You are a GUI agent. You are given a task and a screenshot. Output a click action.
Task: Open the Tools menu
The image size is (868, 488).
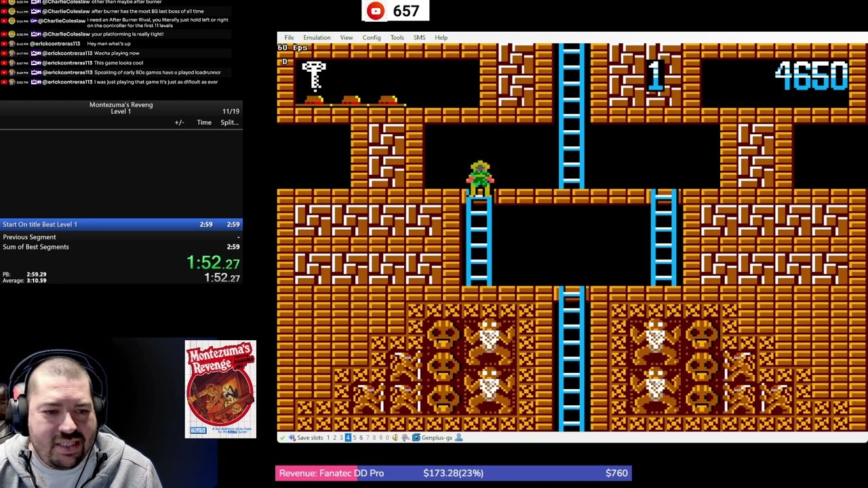pos(397,38)
